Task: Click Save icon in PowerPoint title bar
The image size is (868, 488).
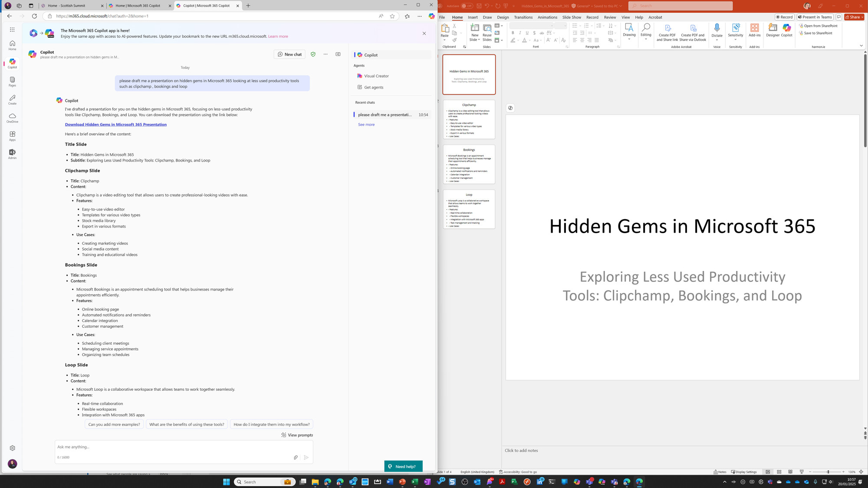Action: pos(479,6)
